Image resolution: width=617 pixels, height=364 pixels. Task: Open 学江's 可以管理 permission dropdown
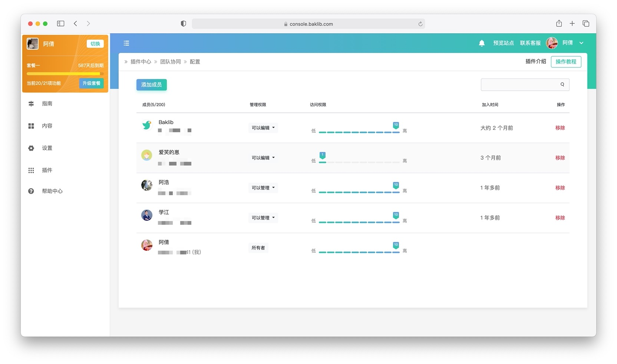point(263,218)
